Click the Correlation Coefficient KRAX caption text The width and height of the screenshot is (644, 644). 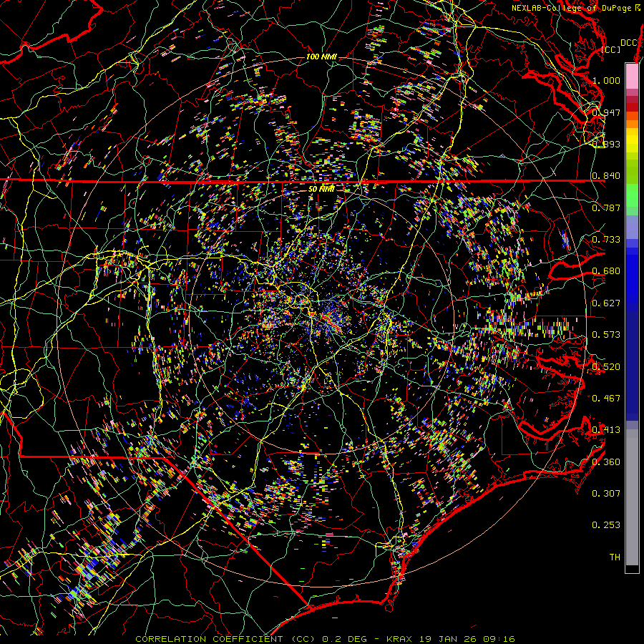pyautogui.click(x=325, y=639)
